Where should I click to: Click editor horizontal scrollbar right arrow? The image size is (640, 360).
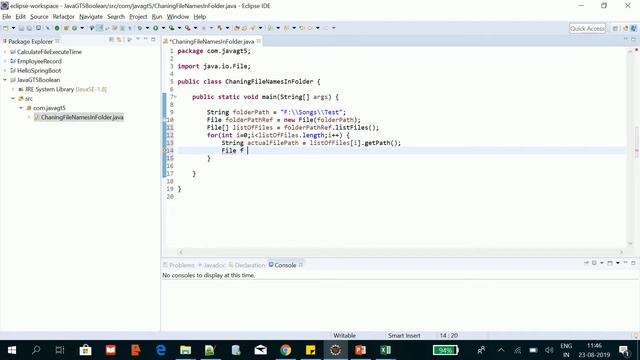click(x=621, y=252)
